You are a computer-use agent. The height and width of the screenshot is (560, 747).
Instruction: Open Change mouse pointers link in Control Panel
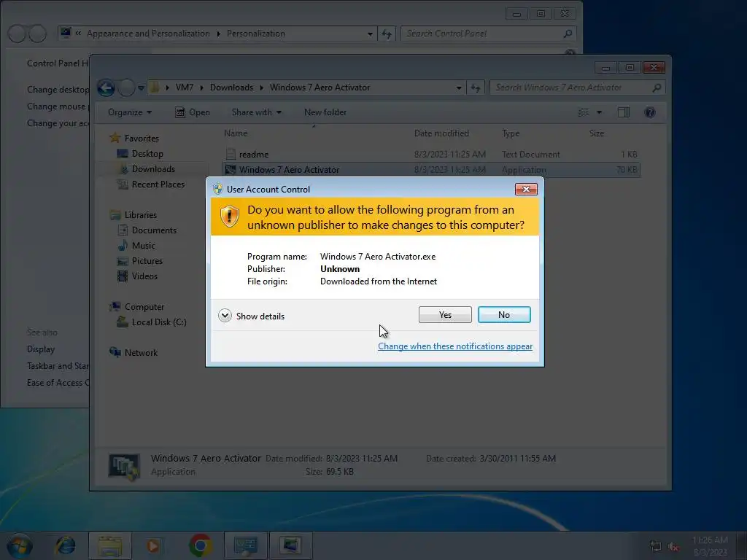57,106
